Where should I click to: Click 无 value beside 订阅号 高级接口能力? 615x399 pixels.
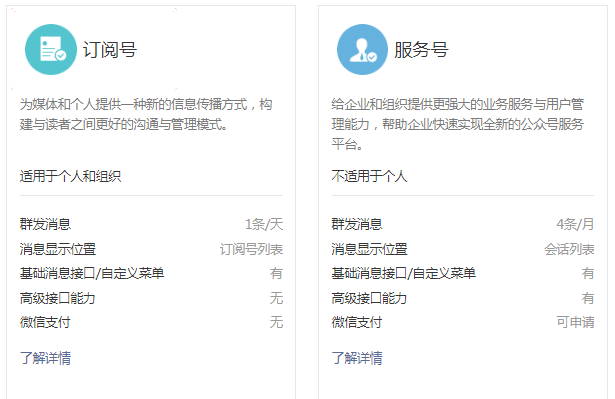[277, 299]
